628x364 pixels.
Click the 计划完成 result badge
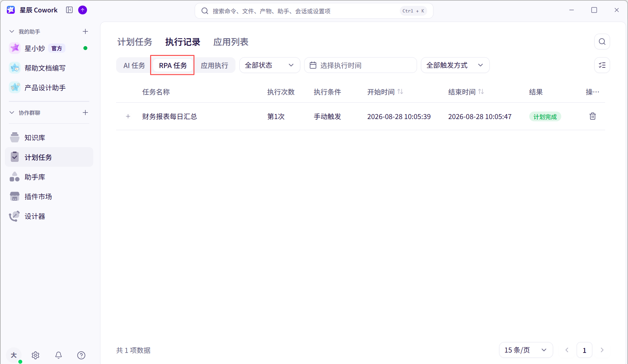[x=545, y=116]
